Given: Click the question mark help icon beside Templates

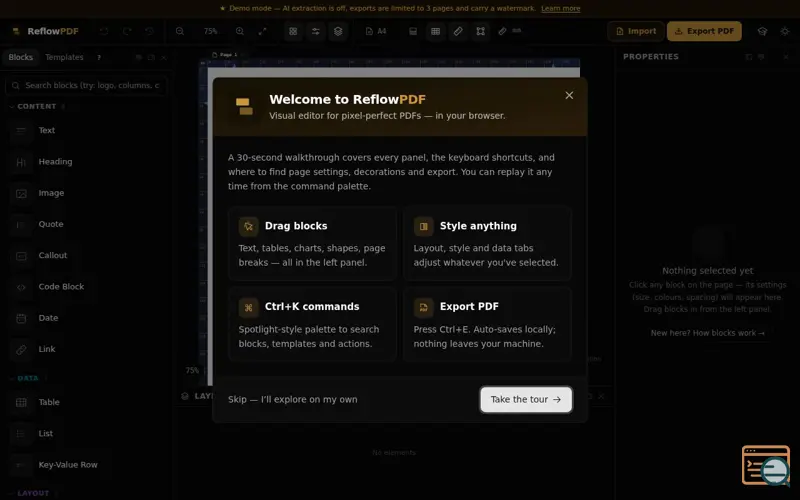Looking at the screenshot, I should 99,58.
